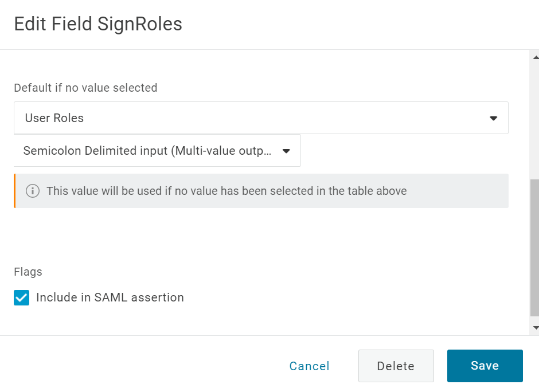The image size is (539, 392).
Task: Click the orange accent edge of info banner
Action: click(15, 191)
